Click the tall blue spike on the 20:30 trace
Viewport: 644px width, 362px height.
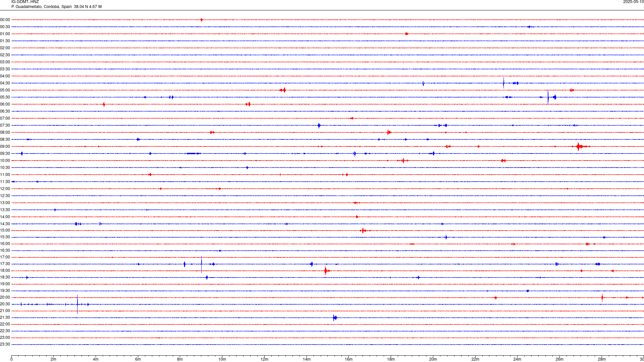(77, 304)
